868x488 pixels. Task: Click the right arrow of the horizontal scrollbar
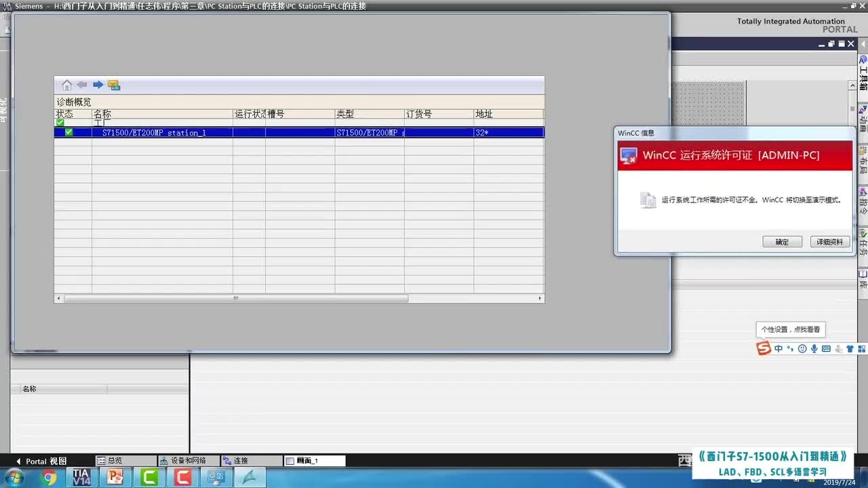pos(540,298)
